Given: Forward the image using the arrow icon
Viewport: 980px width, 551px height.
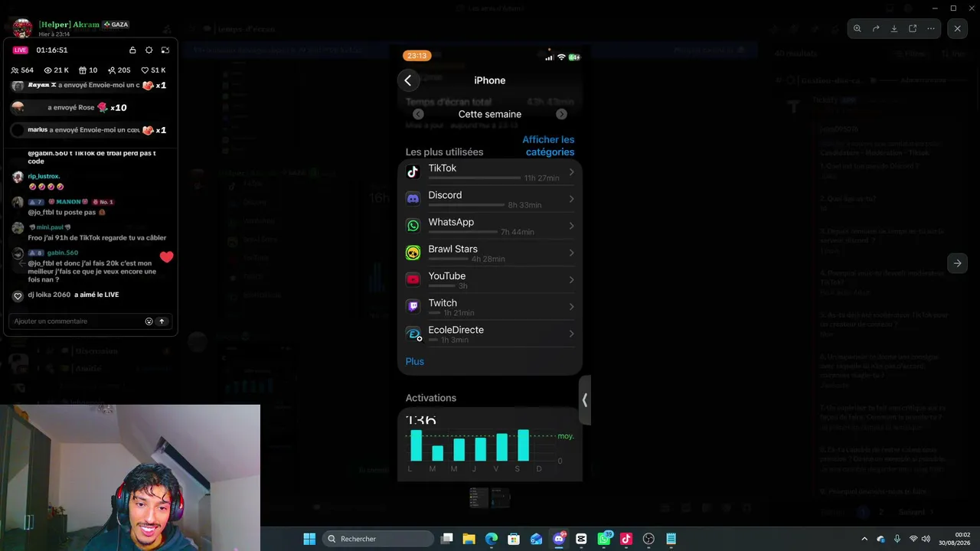Looking at the screenshot, I should [x=876, y=28].
